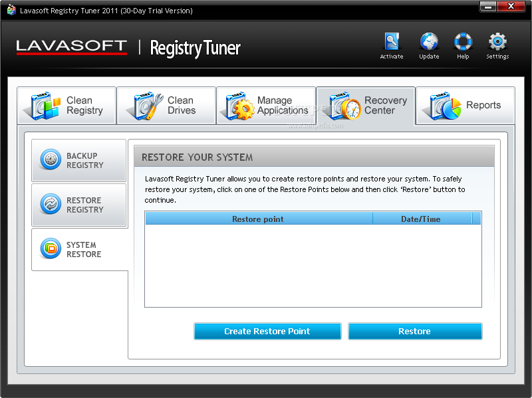The width and height of the screenshot is (532, 398).
Task: Open the Reports tab
Action: (465, 106)
